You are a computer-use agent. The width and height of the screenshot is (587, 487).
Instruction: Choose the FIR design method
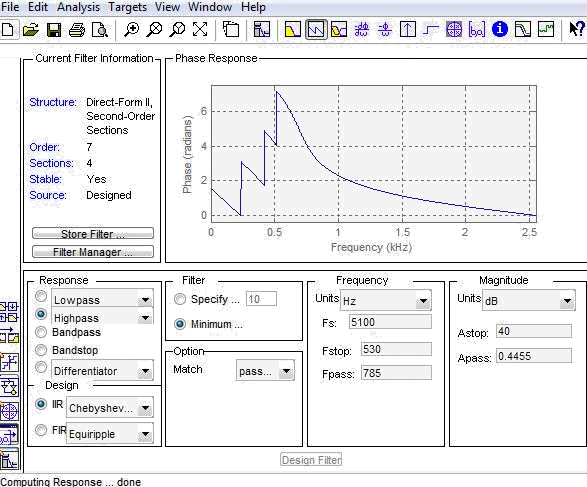tap(41, 430)
